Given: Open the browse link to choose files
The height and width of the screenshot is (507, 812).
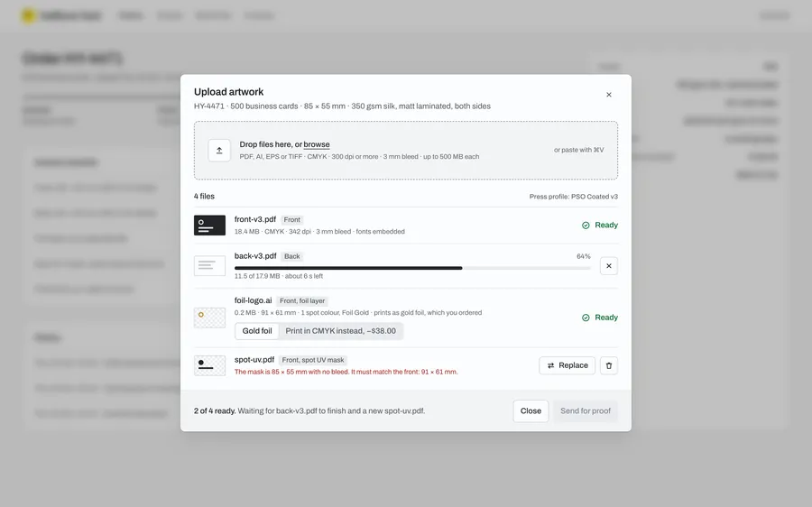Looking at the screenshot, I should 317,144.
